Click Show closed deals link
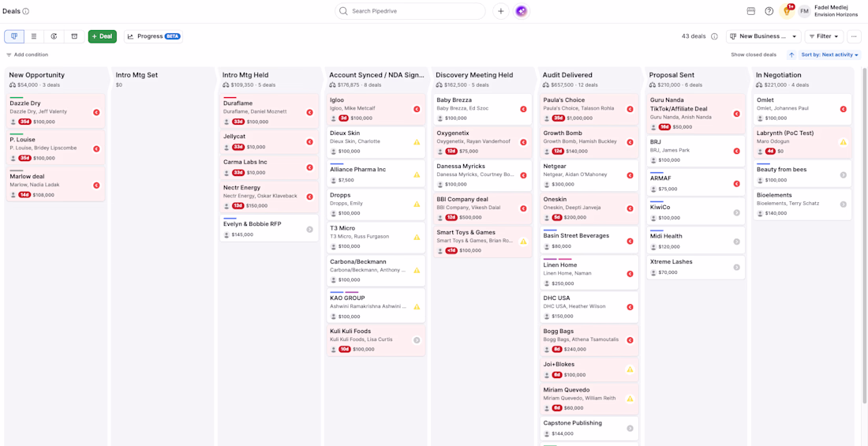 pos(754,54)
